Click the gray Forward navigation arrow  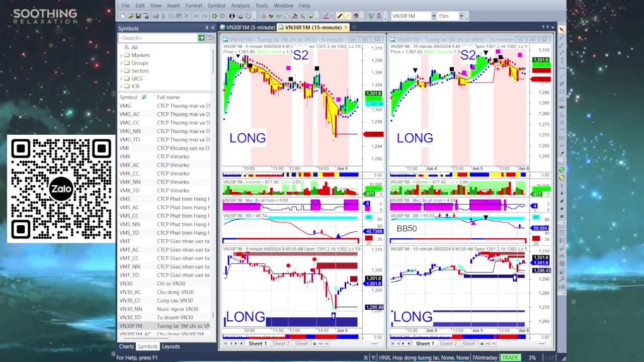[222, 16]
